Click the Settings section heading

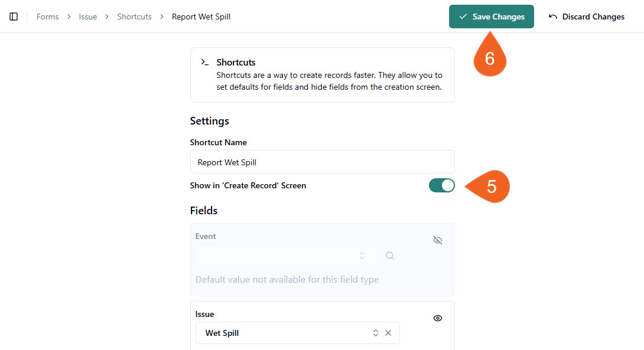click(x=210, y=121)
